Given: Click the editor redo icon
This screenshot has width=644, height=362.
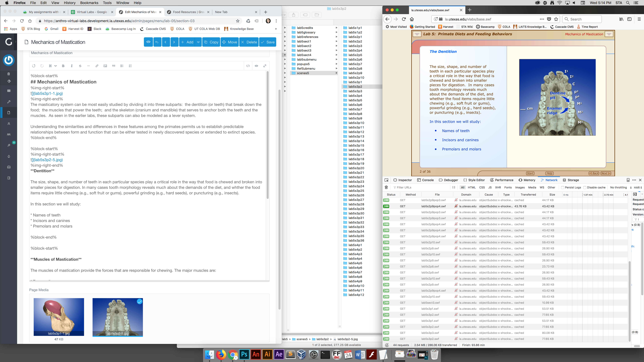Looking at the screenshot, I should pos(42,66).
